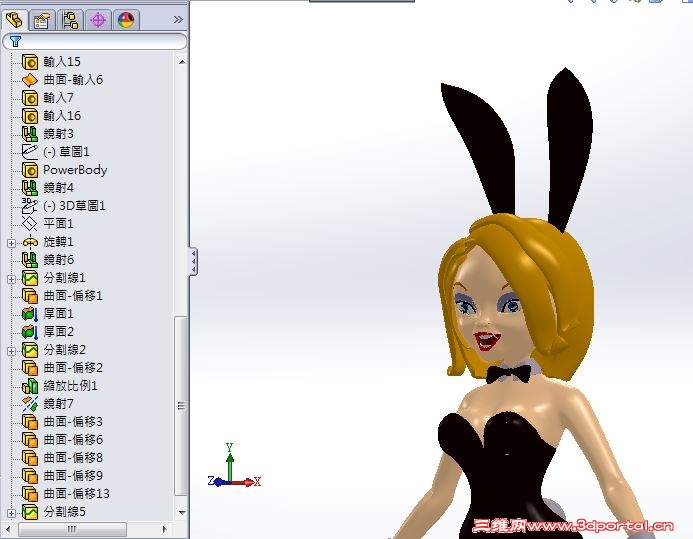Select the 曲面-輸入6 surface icon
Viewport: 693px width, 539px height.
click(x=30, y=80)
